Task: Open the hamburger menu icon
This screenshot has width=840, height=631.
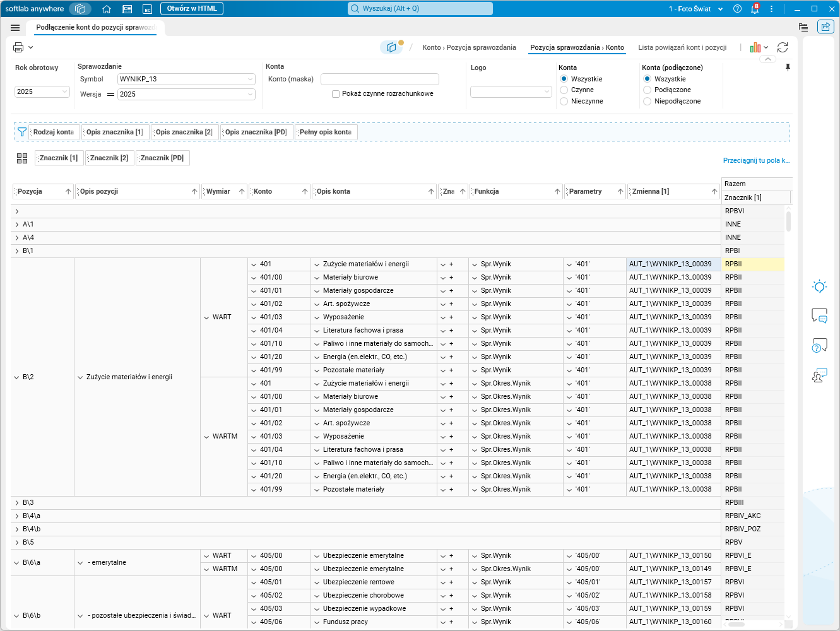Action: click(x=15, y=28)
